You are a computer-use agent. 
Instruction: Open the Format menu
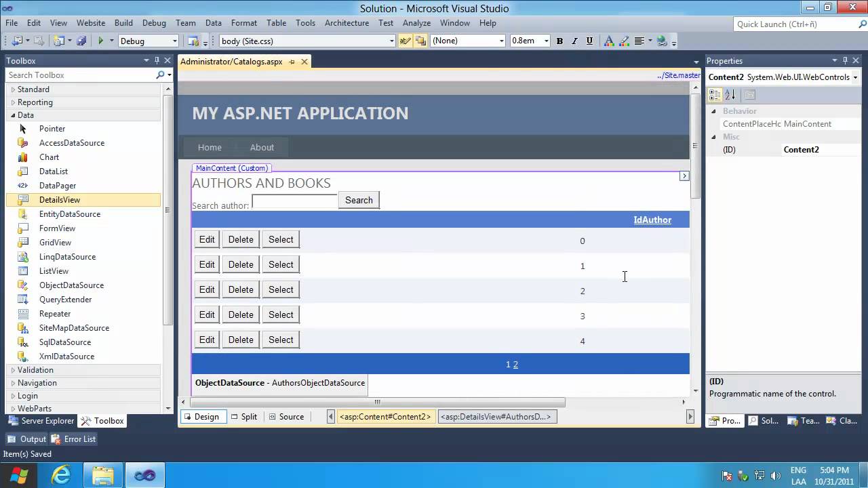click(244, 22)
